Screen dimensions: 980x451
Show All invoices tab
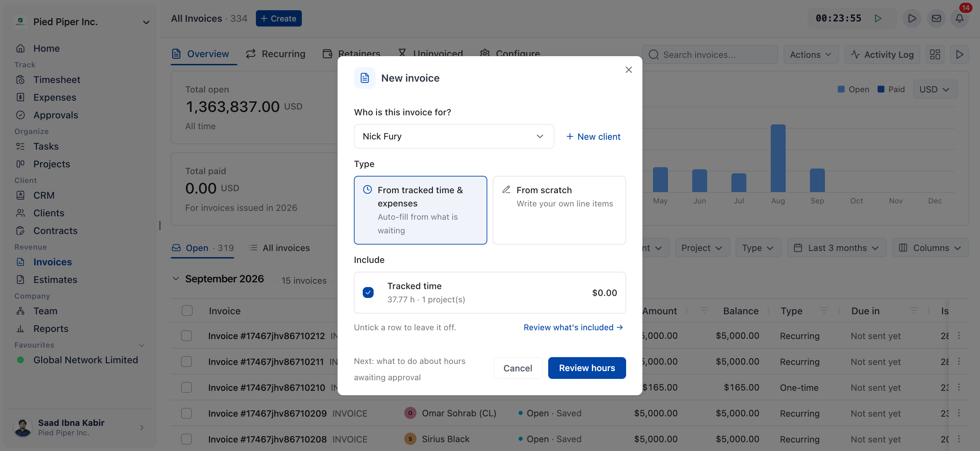(279, 248)
